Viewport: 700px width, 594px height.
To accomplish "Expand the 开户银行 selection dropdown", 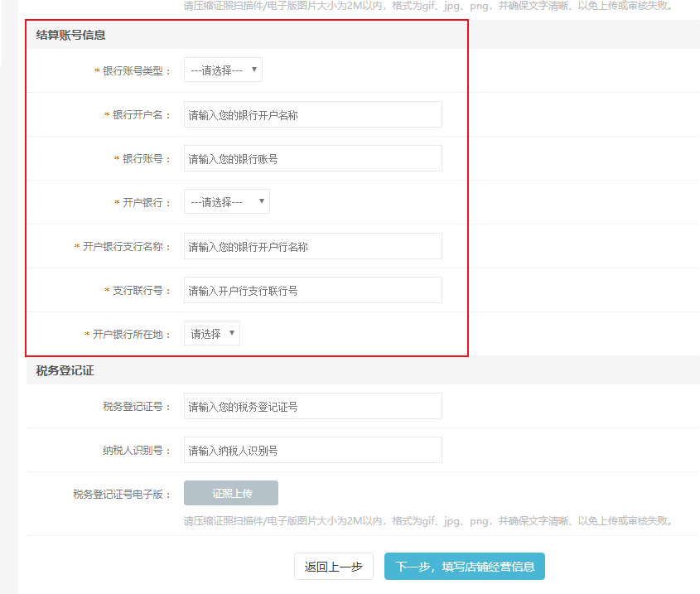I will [226, 202].
